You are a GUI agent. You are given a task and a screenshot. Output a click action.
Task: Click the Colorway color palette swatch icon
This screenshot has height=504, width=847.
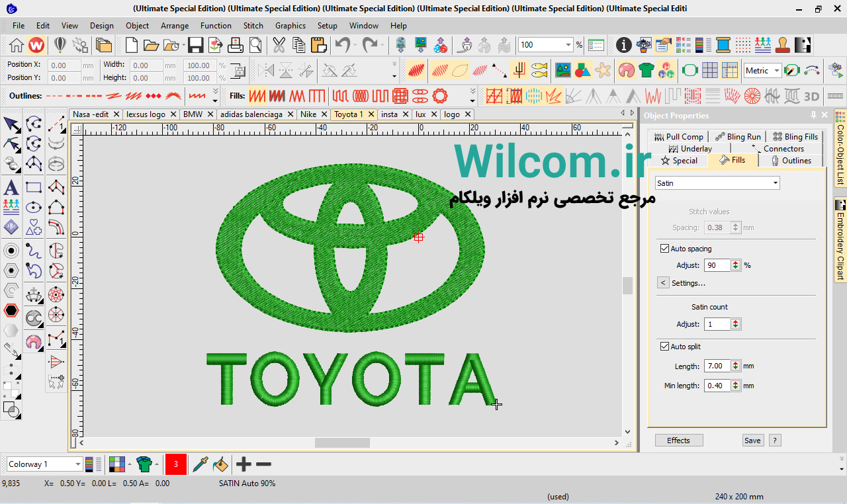tap(117, 464)
